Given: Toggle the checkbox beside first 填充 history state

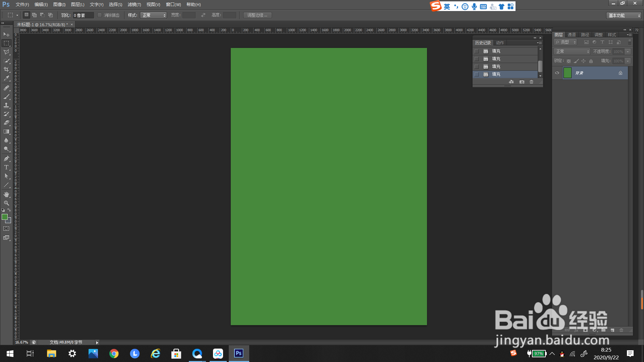Looking at the screenshot, I should click(x=476, y=51).
